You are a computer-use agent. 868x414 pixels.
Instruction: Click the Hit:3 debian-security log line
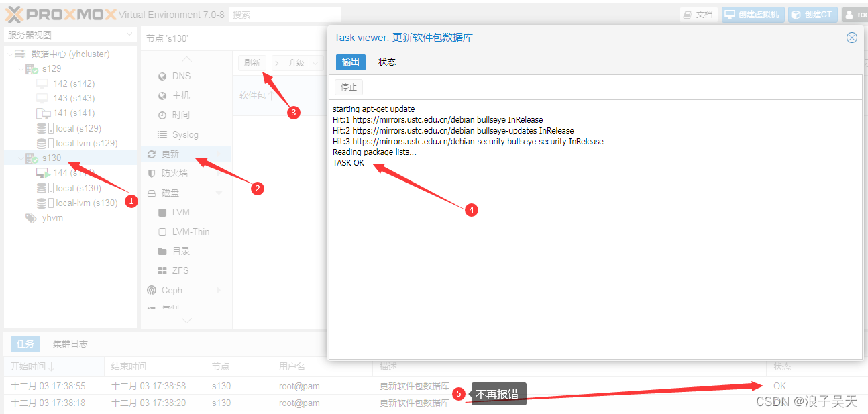click(468, 142)
